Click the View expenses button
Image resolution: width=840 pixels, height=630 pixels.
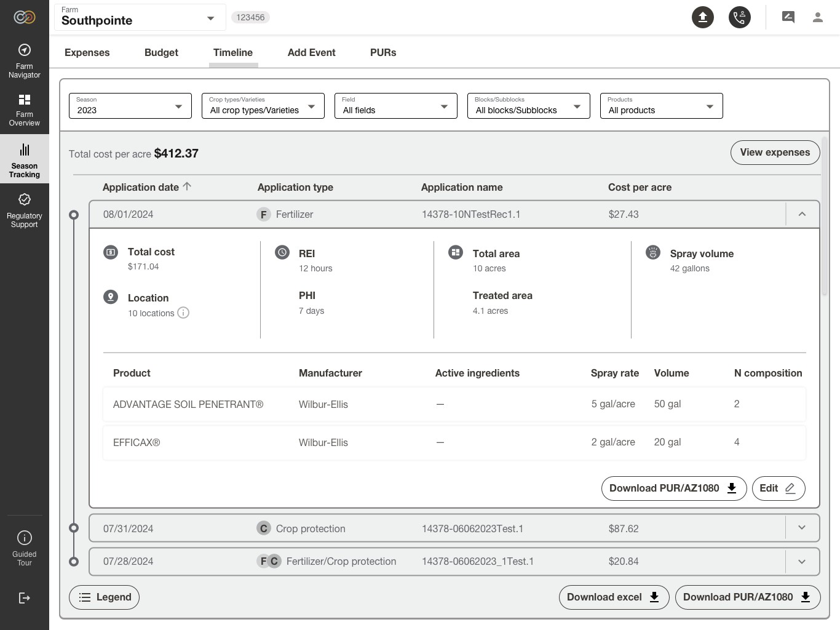pos(775,153)
